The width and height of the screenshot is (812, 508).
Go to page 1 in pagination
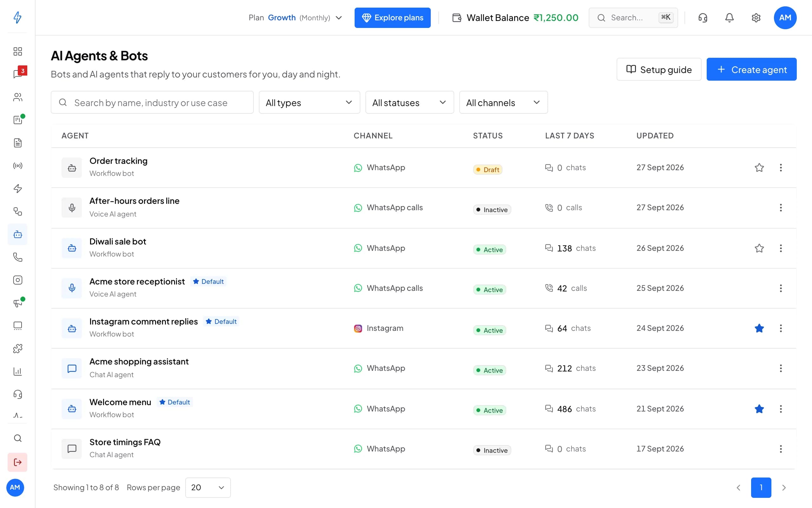tap(761, 487)
